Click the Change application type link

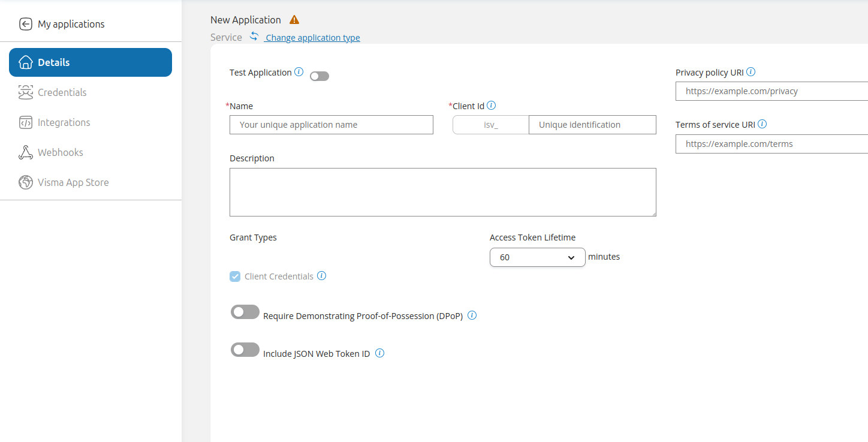point(312,37)
